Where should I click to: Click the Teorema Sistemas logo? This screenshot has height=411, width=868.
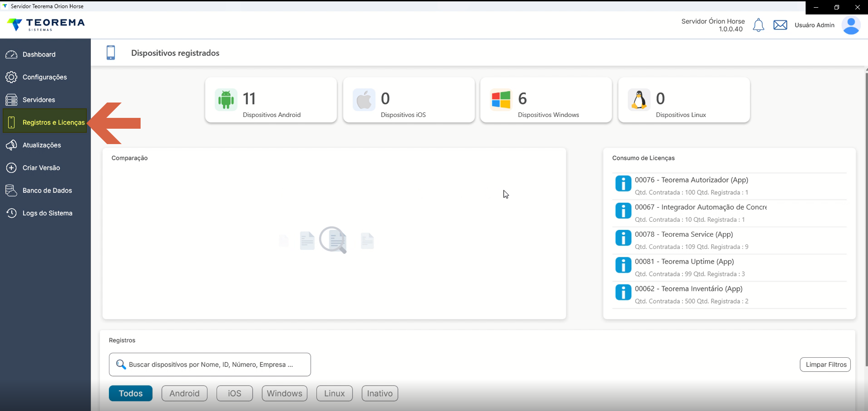pyautogui.click(x=46, y=24)
